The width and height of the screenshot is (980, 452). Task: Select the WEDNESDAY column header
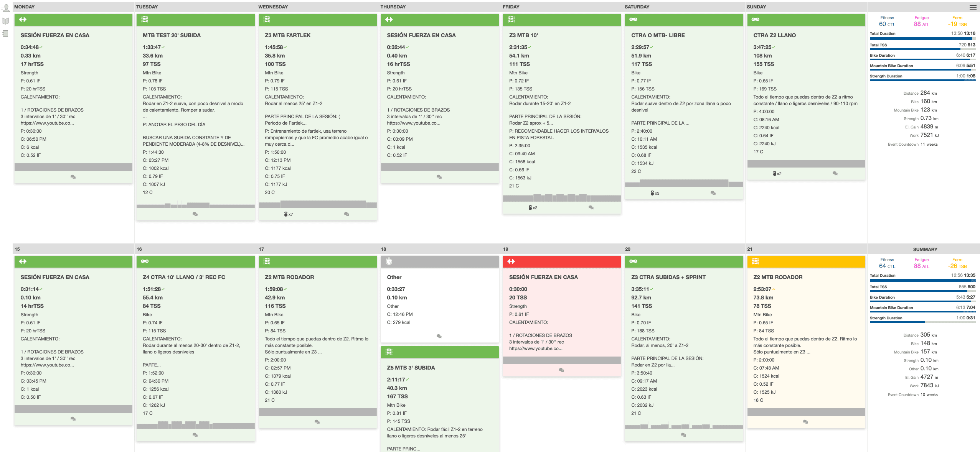pyautogui.click(x=273, y=7)
